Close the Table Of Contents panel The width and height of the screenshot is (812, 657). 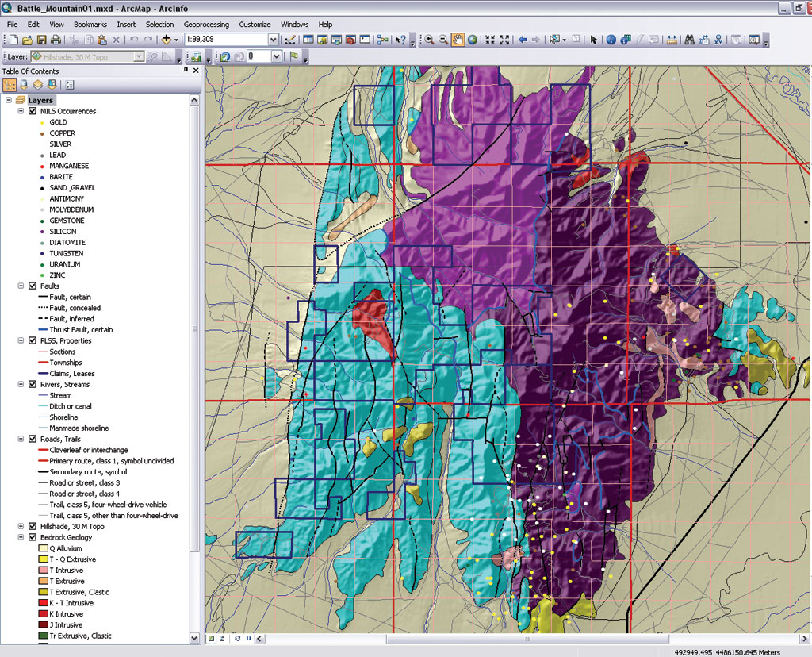196,71
